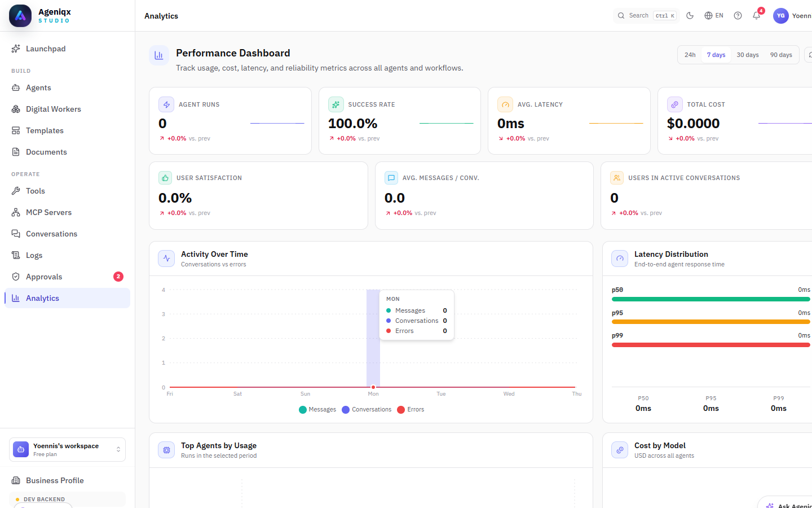Screen dimensions: 812x508
Task: Click the Activity Over Time pulse icon
Action: 166,259
